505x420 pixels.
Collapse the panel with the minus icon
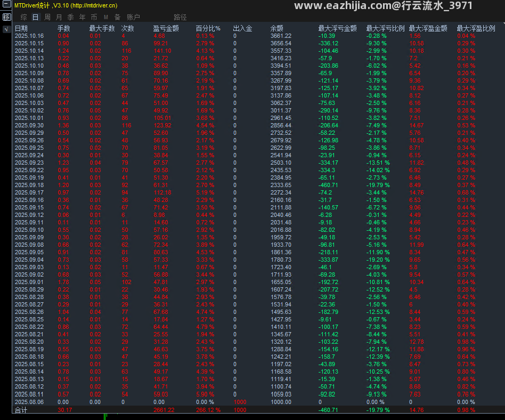(7, 4)
